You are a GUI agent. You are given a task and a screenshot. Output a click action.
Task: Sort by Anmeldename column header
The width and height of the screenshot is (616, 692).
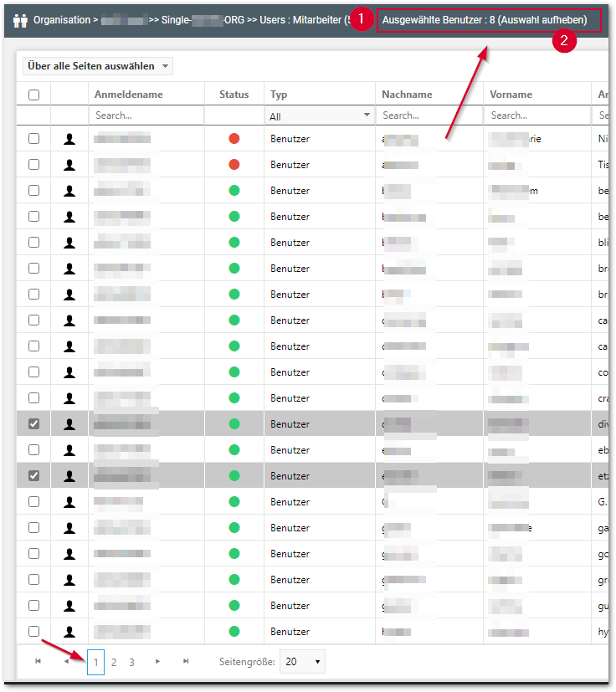click(x=129, y=95)
